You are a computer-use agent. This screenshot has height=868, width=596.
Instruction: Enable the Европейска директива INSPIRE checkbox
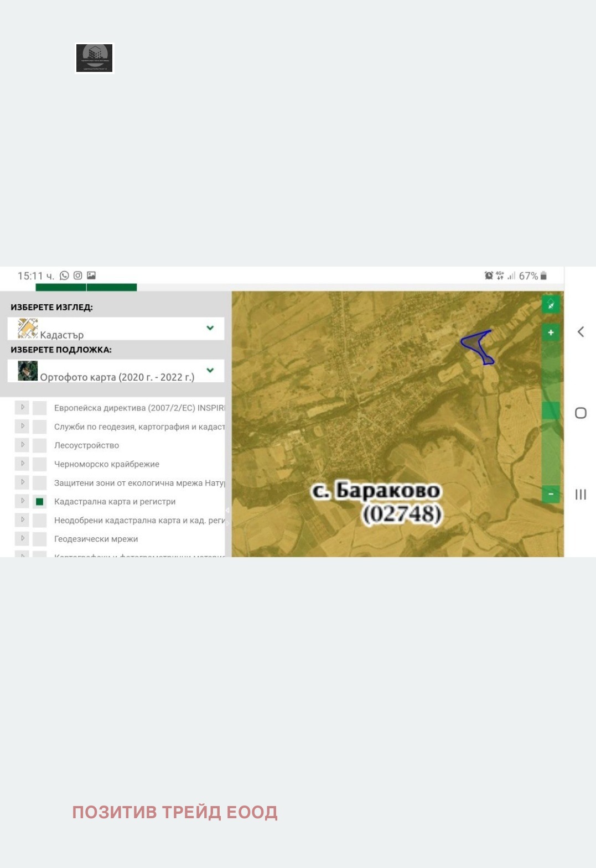pyautogui.click(x=39, y=408)
